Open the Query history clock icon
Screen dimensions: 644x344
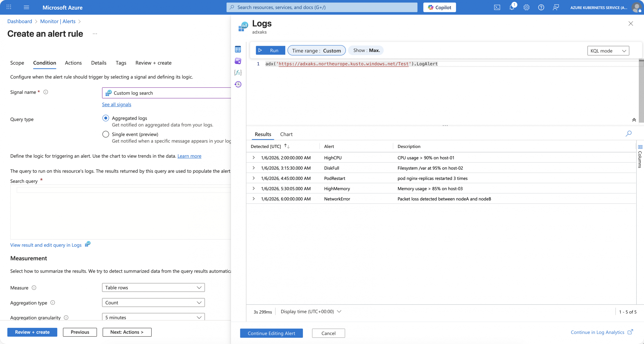coord(238,84)
